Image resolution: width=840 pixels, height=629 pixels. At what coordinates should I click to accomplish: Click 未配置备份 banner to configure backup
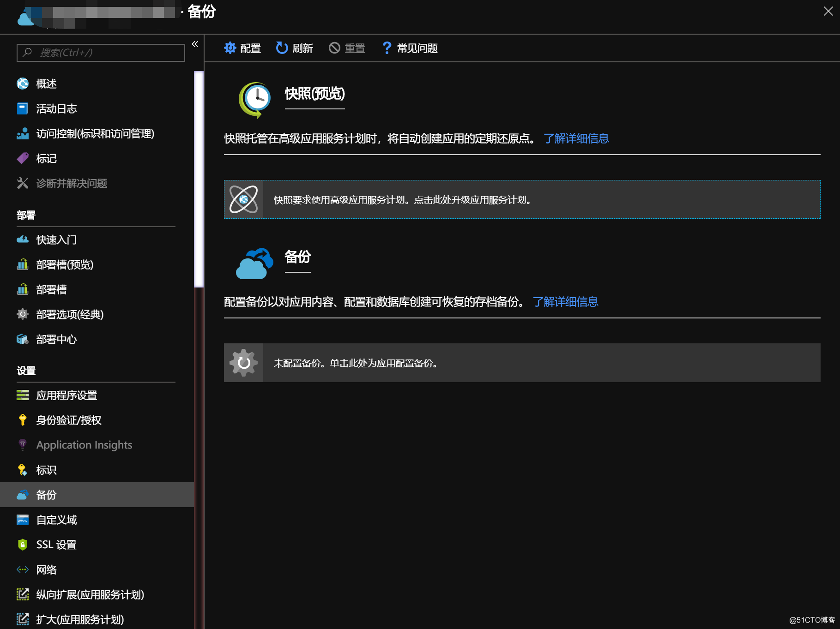pyautogui.click(x=522, y=363)
